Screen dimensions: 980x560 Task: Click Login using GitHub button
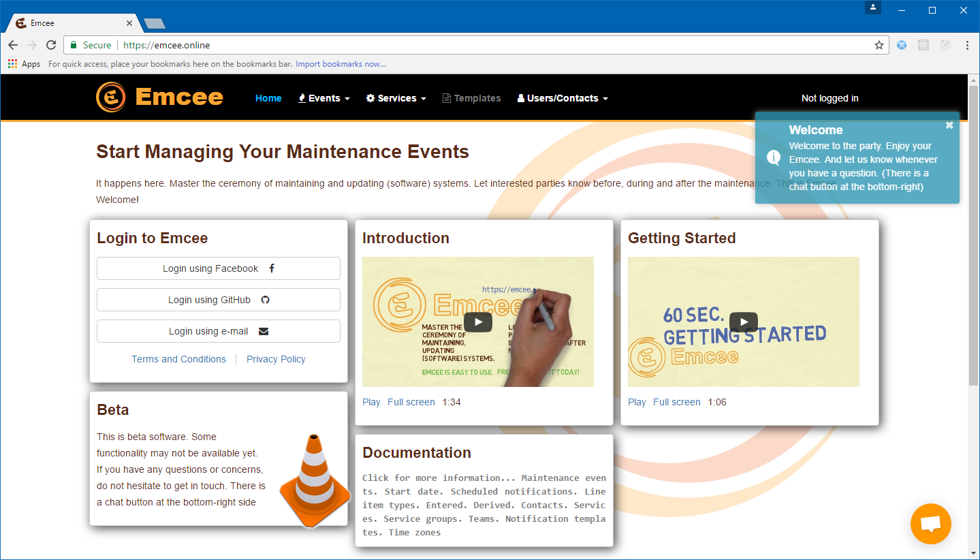point(219,300)
